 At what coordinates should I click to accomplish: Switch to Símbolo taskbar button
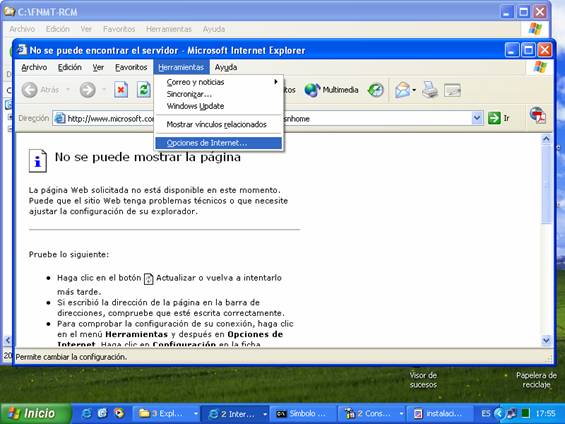303,414
